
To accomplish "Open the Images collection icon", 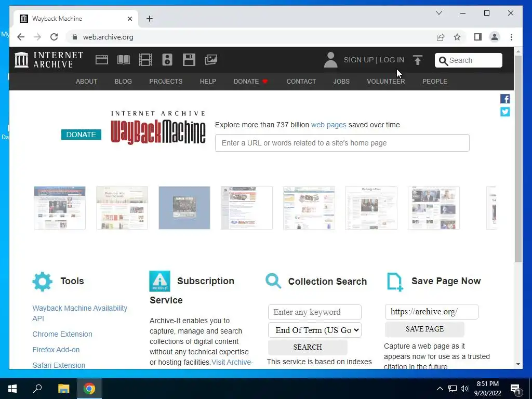I will pyautogui.click(x=211, y=60).
